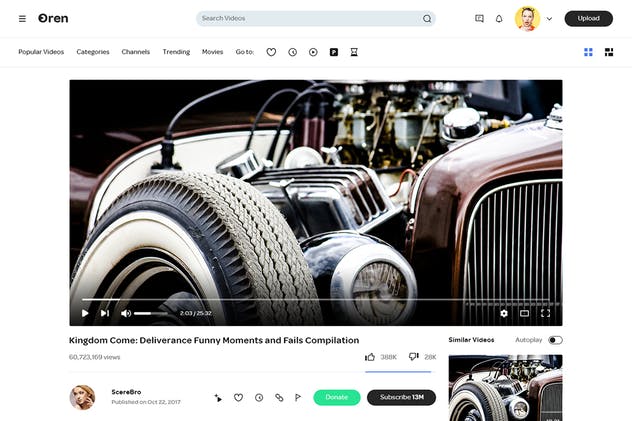The width and height of the screenshot is (632, 421).
Task: Go to the hourglass icon shortcut
Action: click(354, 52)
